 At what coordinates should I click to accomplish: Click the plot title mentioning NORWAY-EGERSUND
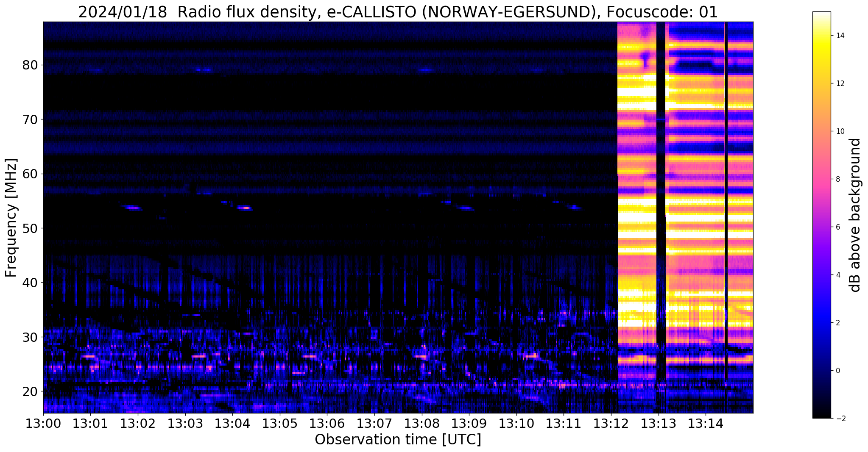398,12
